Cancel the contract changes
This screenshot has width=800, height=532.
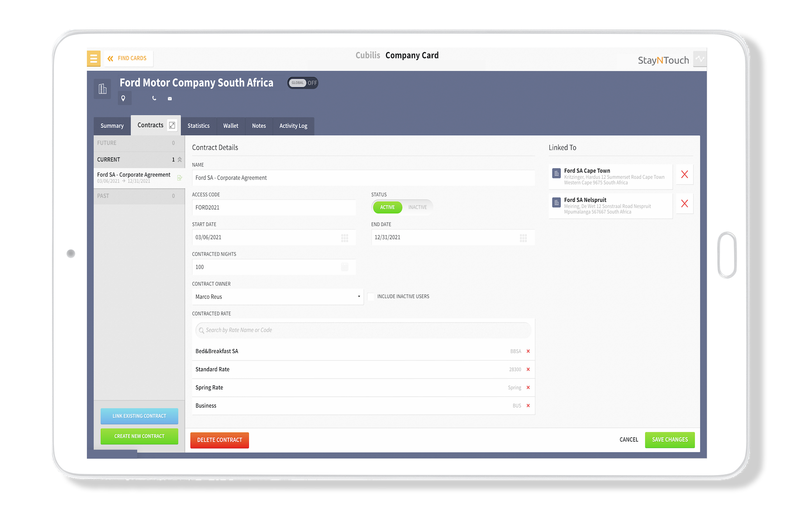pyautogui.click(x=629, y=440)
